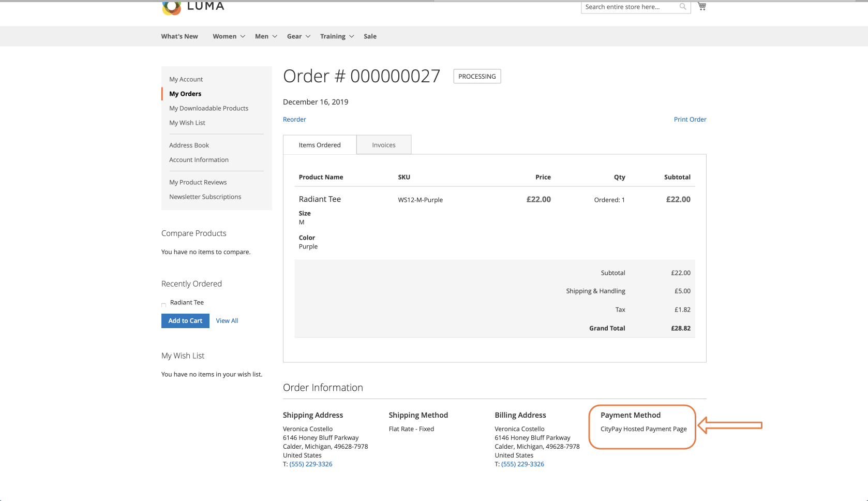The height and width of the screenshot is (501, 868).
Task: Click the Reorder link
Action: (294, 119)
